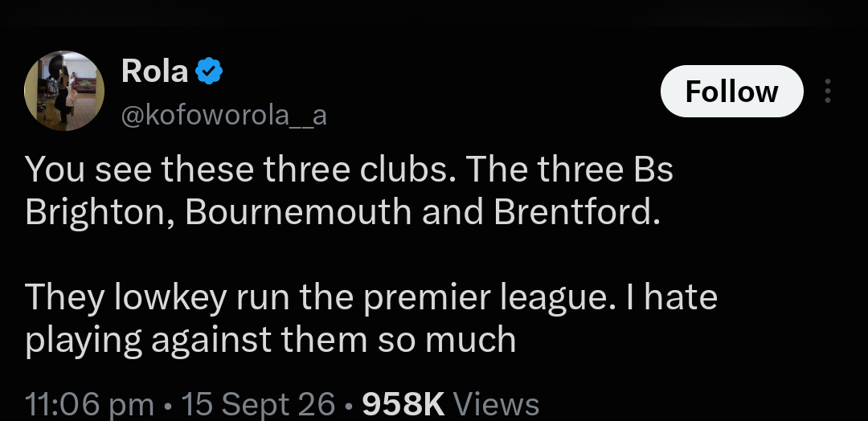The height and width of the screenshot is (421, 868).
Task: Select the 15 Sept 26 date
Action: (x=258, y=404)
